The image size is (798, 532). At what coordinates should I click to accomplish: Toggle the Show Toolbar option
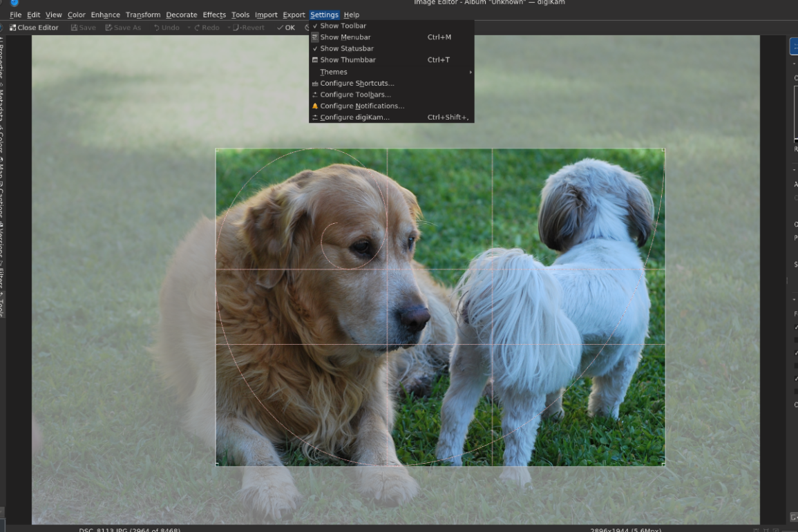click(x=343, y=26)
